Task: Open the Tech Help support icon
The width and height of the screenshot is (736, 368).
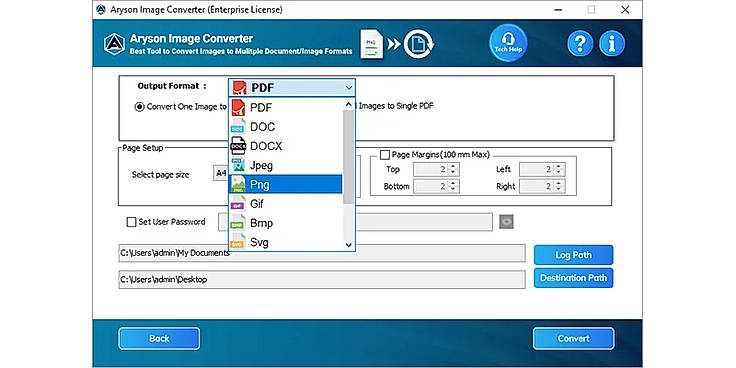Action: pyautogui.click(x=508, y=43)
